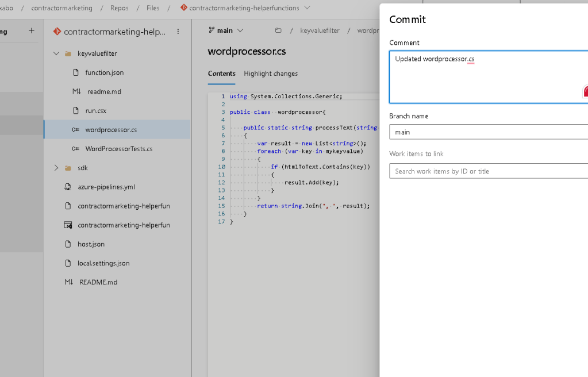588x377 pixels.
Task: Click the YAML icon beside azure-pipelines.yml
Action: coord(68,187)
